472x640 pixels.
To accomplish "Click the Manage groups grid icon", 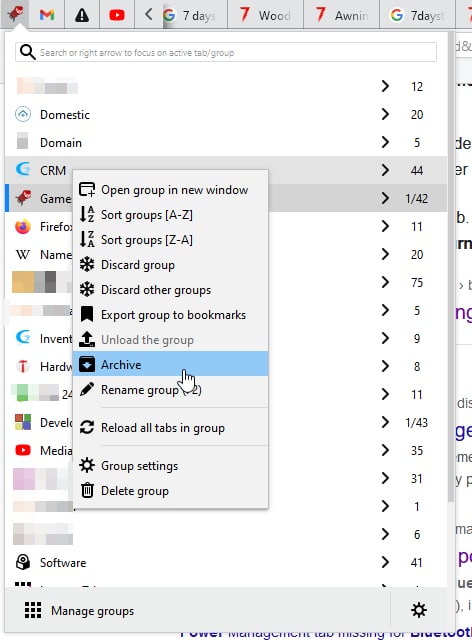I will click(33, 611).
